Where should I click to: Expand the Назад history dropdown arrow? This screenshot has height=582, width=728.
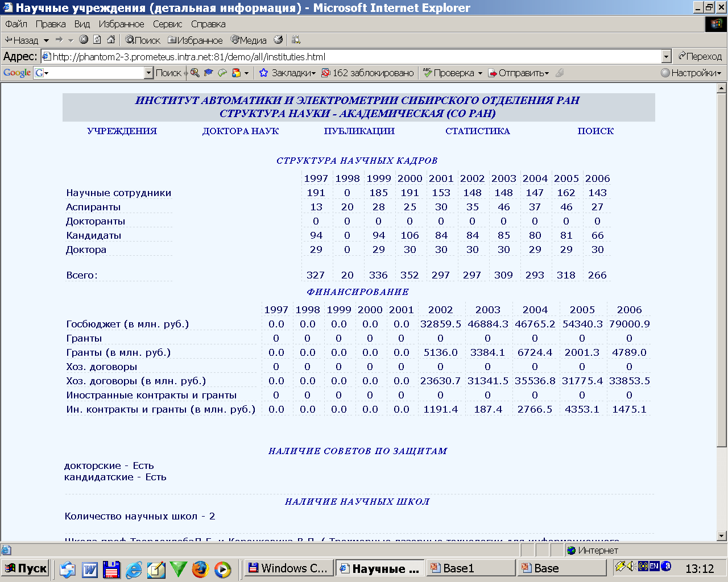(x=46, y=40)
